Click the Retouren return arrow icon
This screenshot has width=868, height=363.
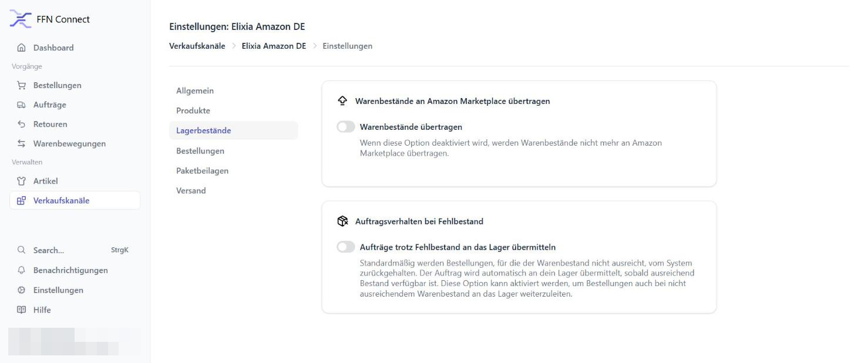point(22,124)
